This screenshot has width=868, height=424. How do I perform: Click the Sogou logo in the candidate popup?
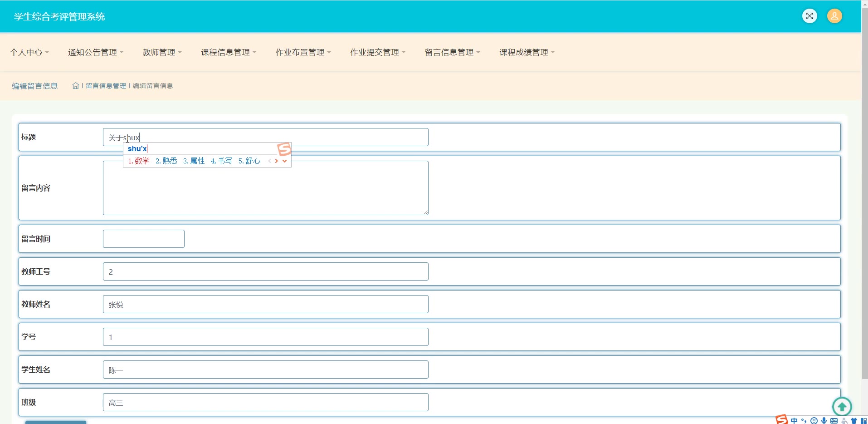[284, 149]
